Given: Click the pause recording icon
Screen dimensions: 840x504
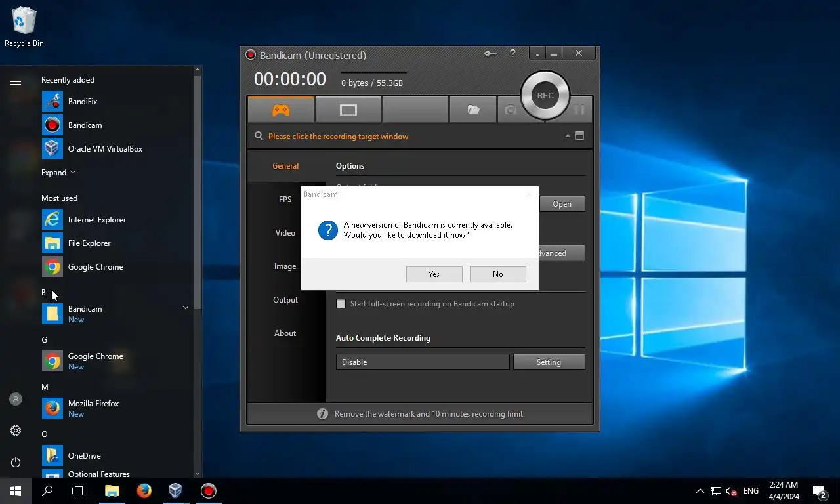Looking at the screenshot, I should [x=579, y=110].
